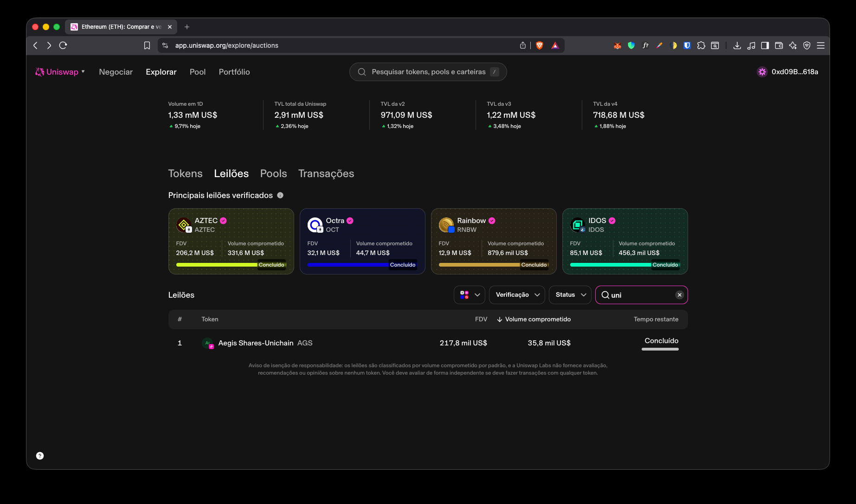Open the color picker eyedropper extension

tap(659, 45)
